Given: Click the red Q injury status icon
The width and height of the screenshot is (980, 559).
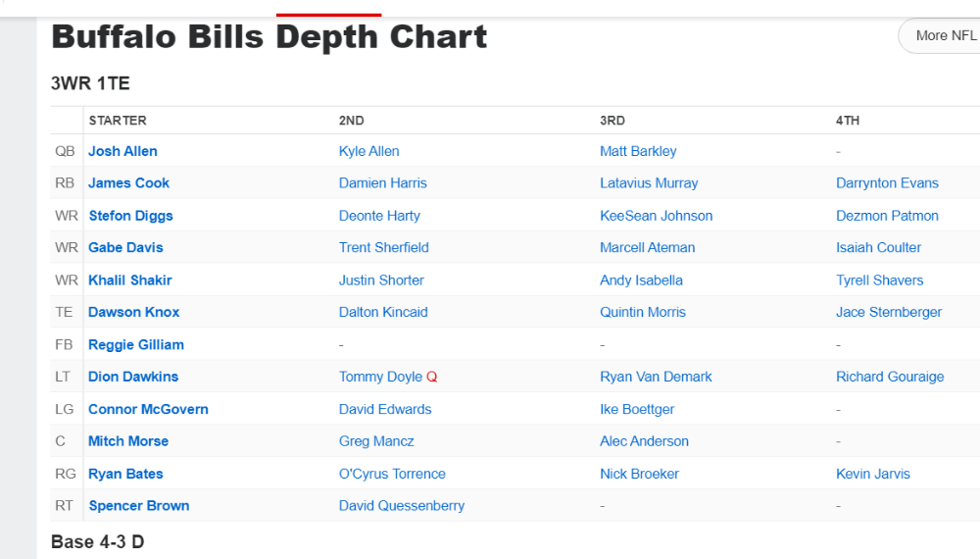Looking at the screenshot, I should 432,377.
